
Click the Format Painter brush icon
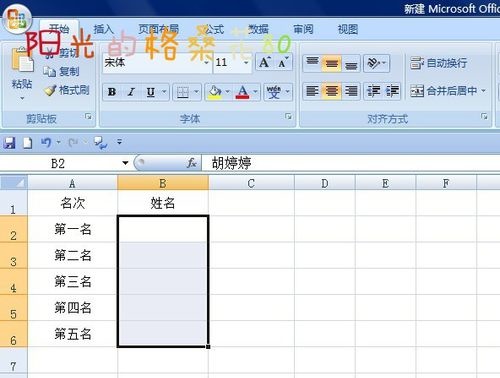pos(50,90)
